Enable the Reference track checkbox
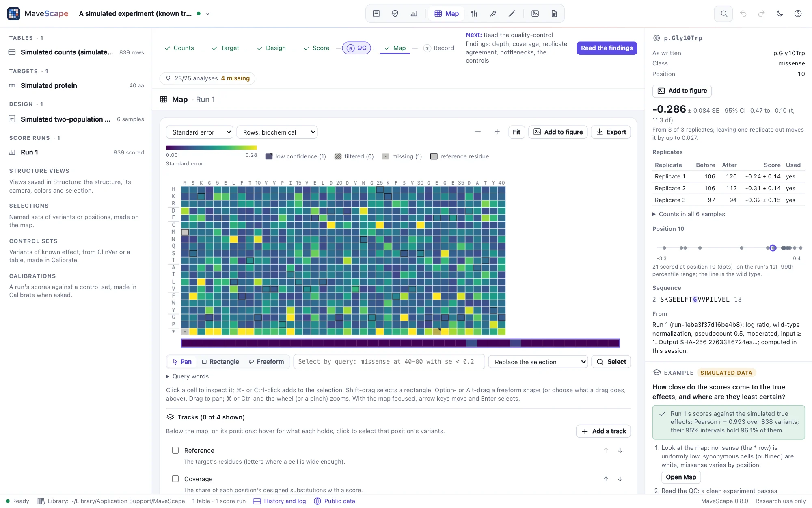This screenshot has height=508, width=812. [x=175, y=450]
